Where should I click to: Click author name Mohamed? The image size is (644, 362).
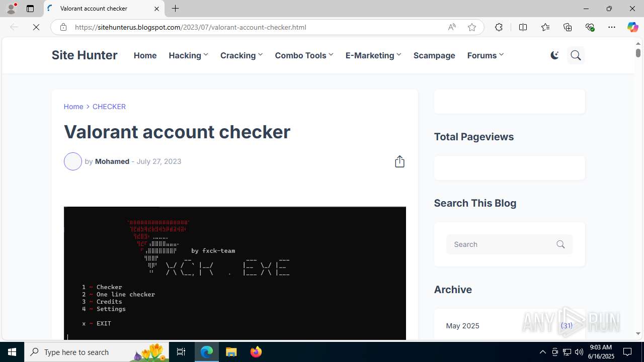pos(112,161)
